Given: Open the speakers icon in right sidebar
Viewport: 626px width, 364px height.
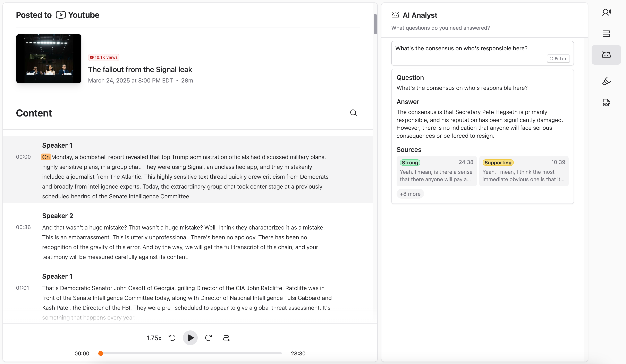Looking at the screenshot, I should 606,12.
